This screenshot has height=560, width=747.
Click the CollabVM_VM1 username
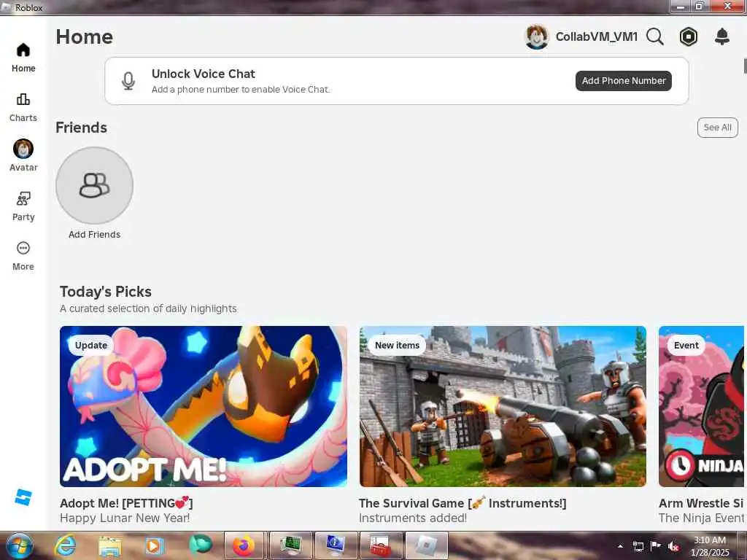[x=597, y=36]
